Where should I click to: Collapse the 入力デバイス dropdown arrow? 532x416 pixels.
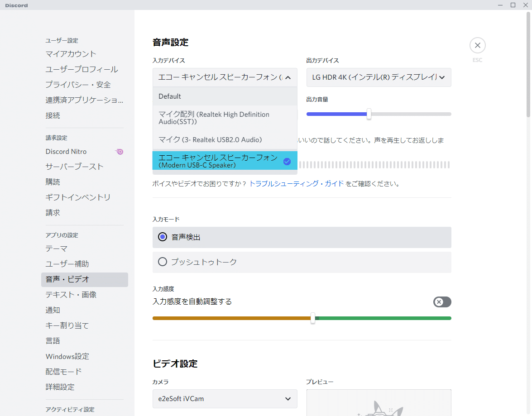[288, 77]
